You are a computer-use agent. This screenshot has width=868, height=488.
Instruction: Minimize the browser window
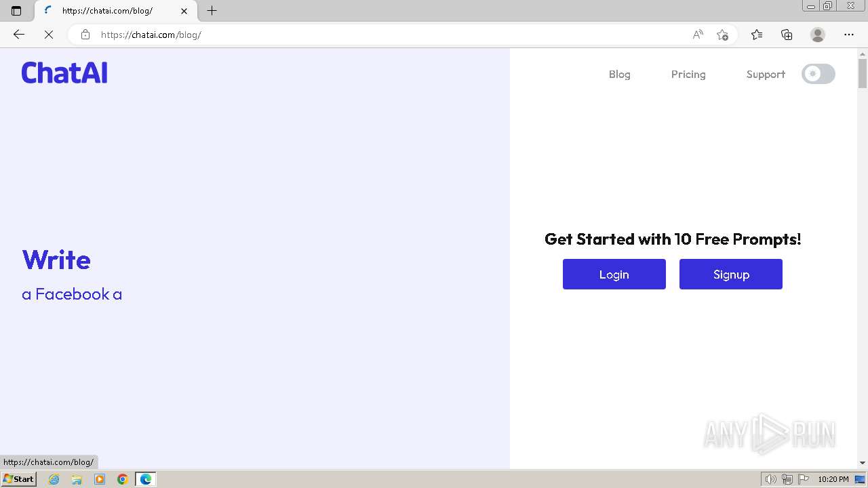point(810,5)
